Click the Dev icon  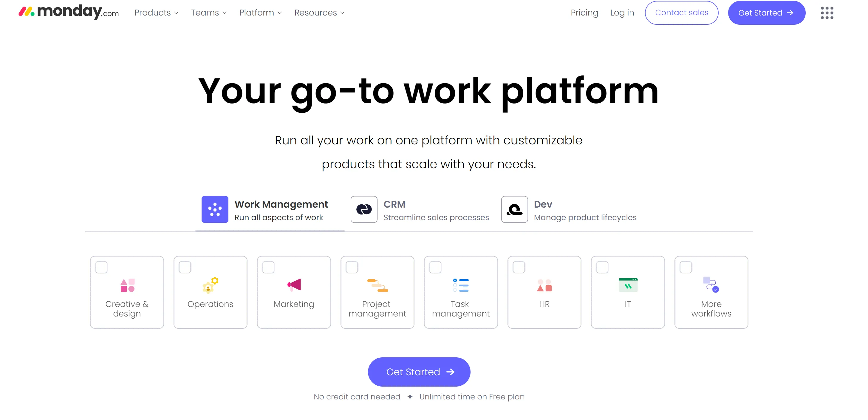pyautogui.click(x=514, y=209)
